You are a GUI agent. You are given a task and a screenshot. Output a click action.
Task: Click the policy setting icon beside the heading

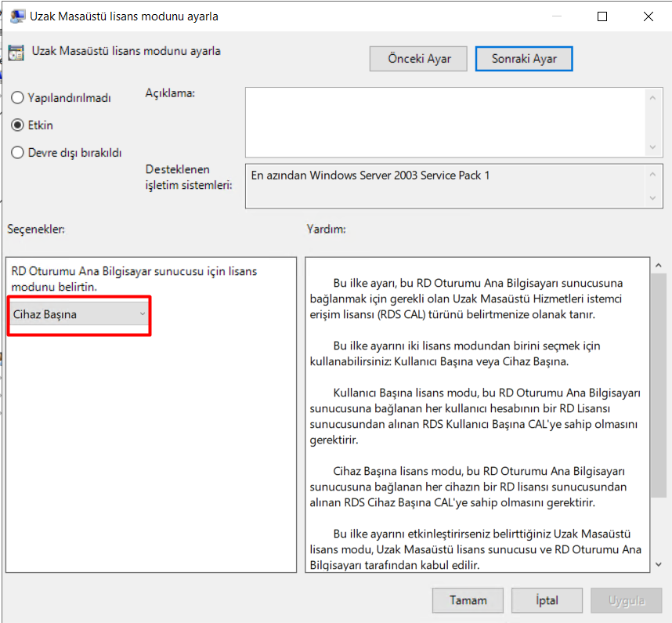pos(16,53)
